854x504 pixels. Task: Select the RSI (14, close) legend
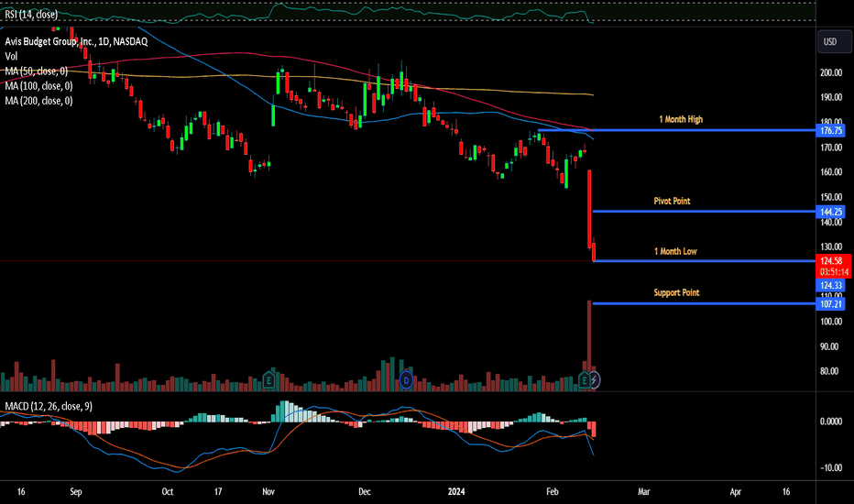point(31,14)
